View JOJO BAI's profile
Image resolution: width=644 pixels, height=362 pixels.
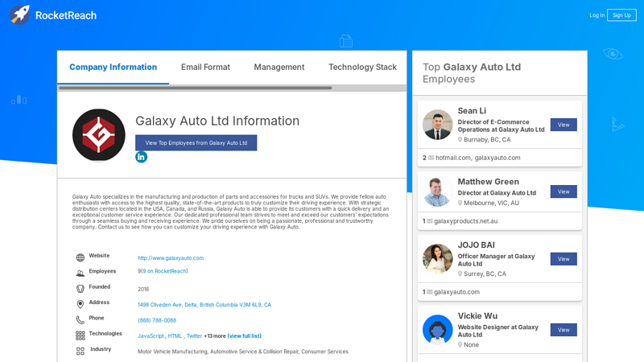[x=563, y=259]
